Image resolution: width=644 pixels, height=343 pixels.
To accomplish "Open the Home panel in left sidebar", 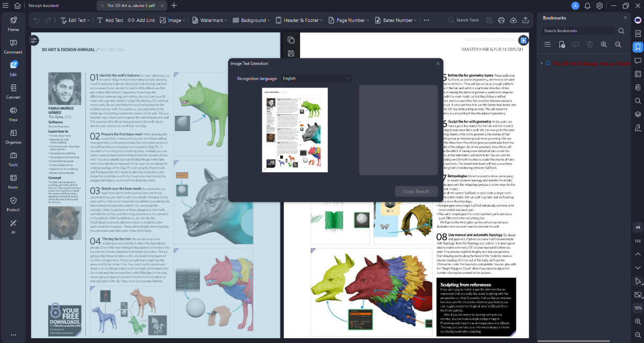I will (x=13, y=24).
